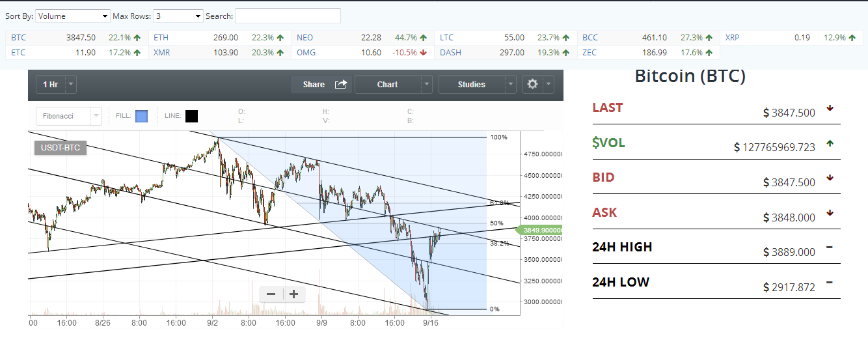Click the 3849.90 current price tag
The image size is (868, 338).
click(540, 230)
